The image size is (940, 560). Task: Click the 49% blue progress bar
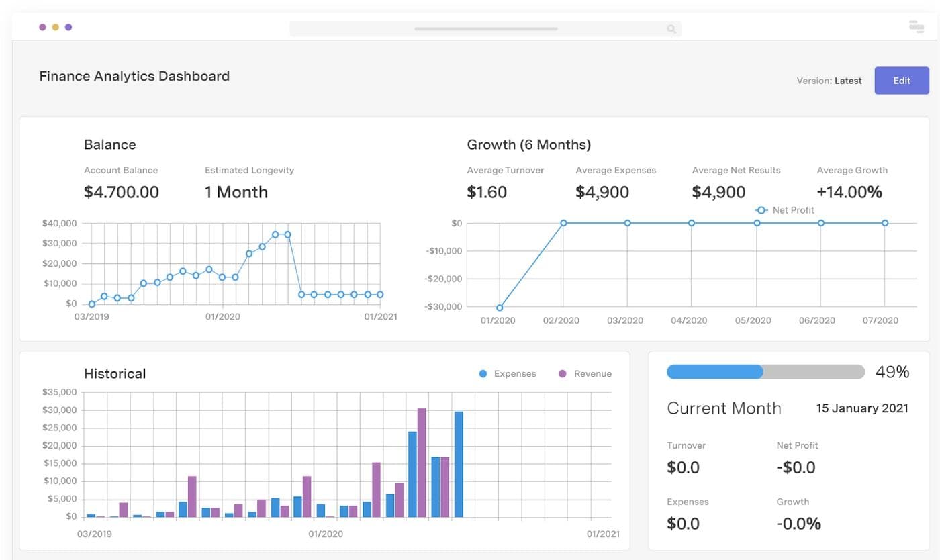coord(714,372)
